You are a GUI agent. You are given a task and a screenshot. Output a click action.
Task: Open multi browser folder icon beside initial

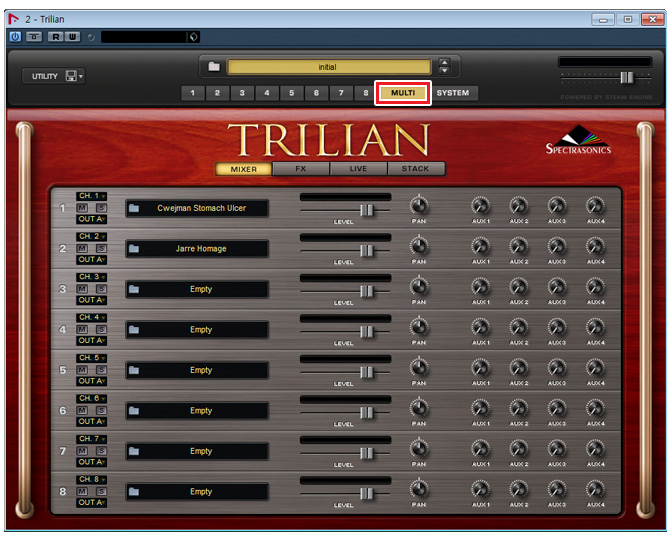tap(214, 67)
